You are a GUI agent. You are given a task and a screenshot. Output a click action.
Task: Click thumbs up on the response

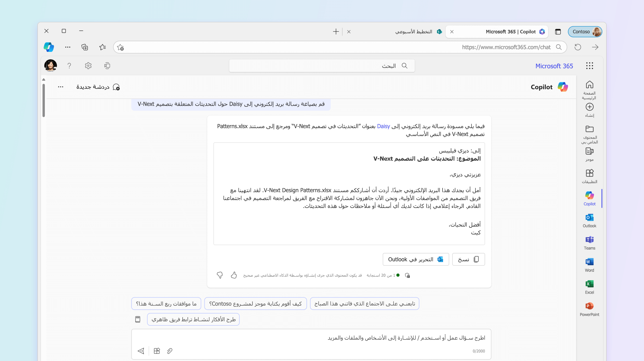pyautogui.click(x=234, y=275)
